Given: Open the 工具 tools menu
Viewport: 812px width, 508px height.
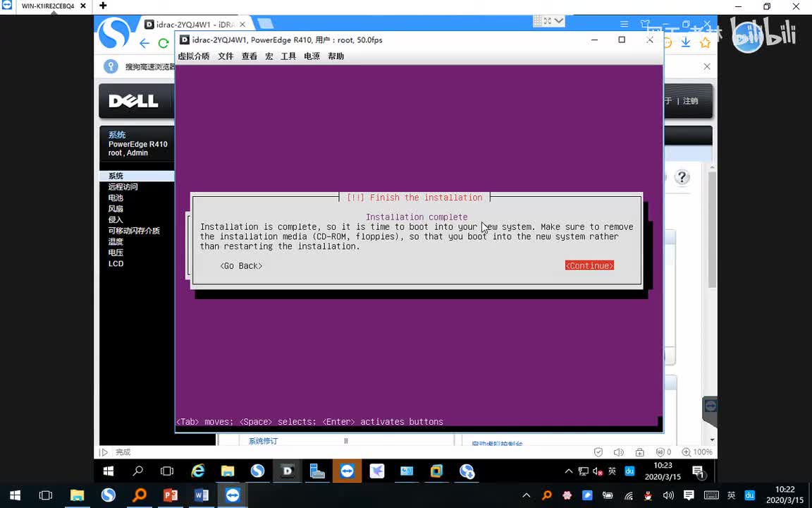Looking at the screenshot, I should click(x=288, y=56).
